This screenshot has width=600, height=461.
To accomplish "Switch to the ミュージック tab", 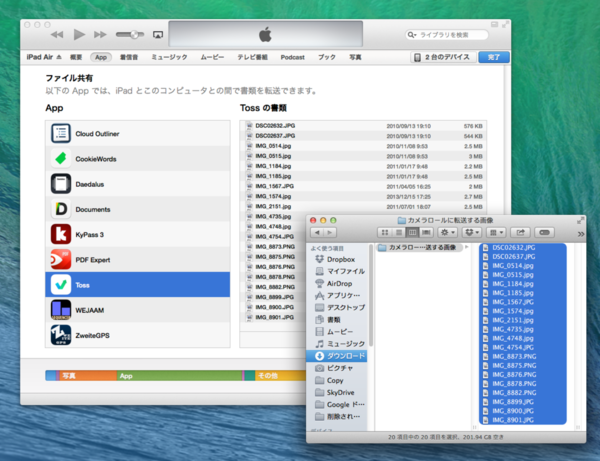I will pyautogui.click(x=169, y=58).
